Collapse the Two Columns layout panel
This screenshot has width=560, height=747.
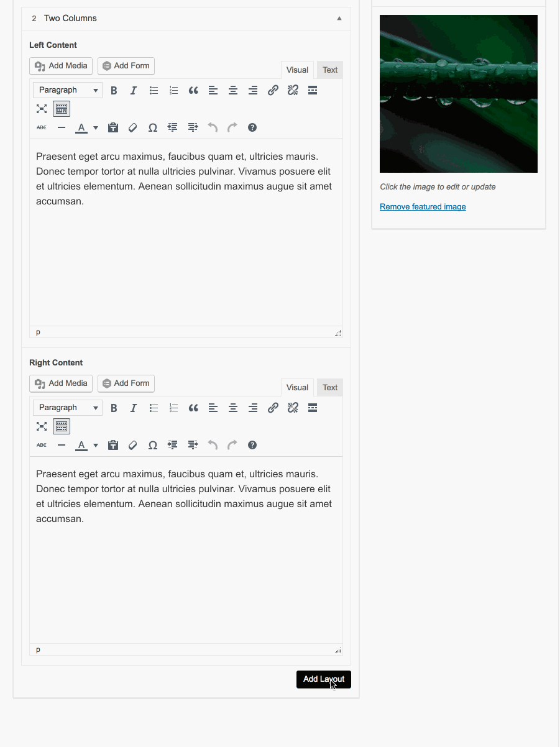coord(339,19)
